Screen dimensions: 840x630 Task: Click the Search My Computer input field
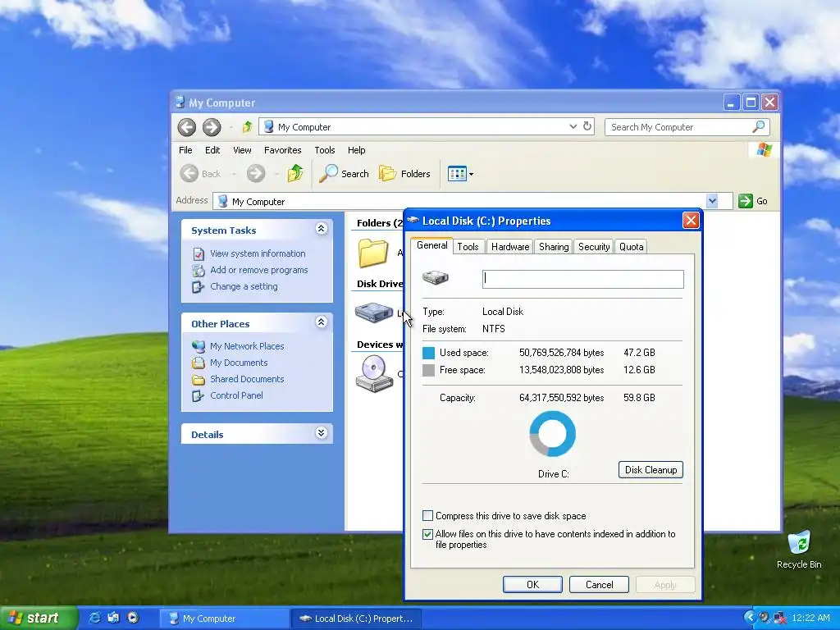[x=678, y=127]
